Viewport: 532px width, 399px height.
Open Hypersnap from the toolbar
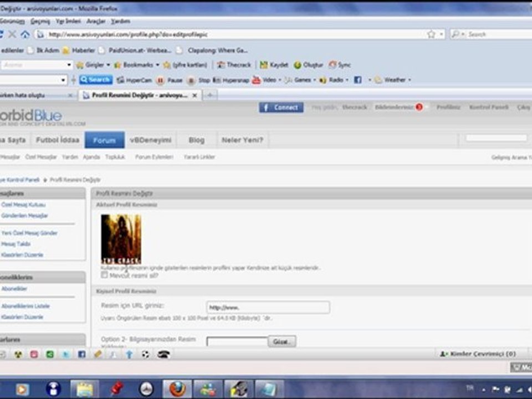pyautogui.click(x=231, y=80)
